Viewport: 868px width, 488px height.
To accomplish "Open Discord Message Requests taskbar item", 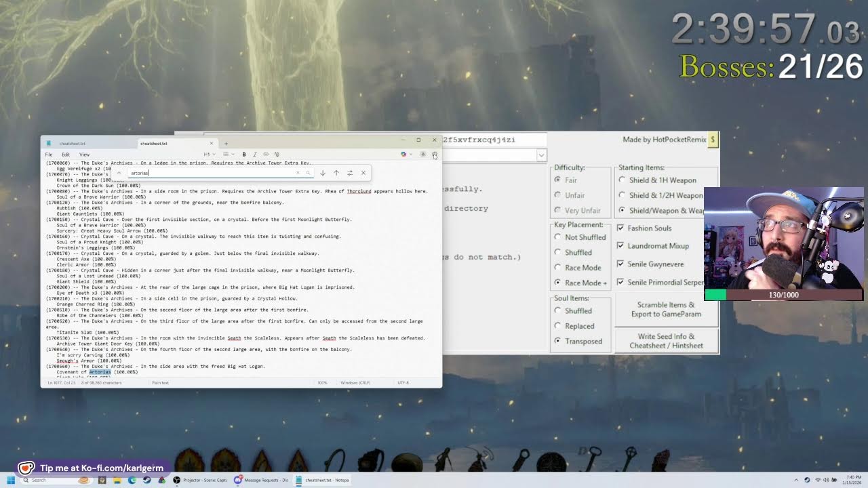I will [x=261, y=480].
